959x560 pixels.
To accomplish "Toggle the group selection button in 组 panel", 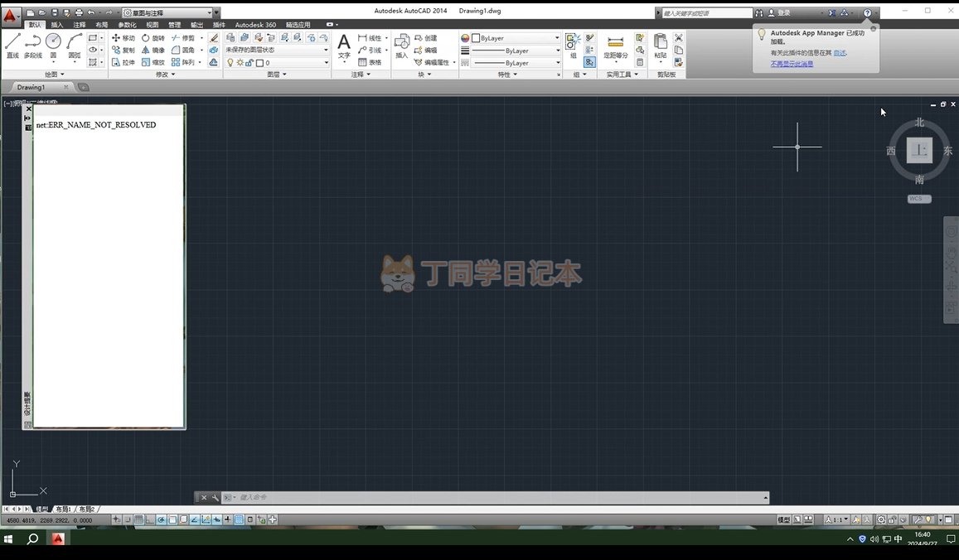I will (x=589, y=62).
